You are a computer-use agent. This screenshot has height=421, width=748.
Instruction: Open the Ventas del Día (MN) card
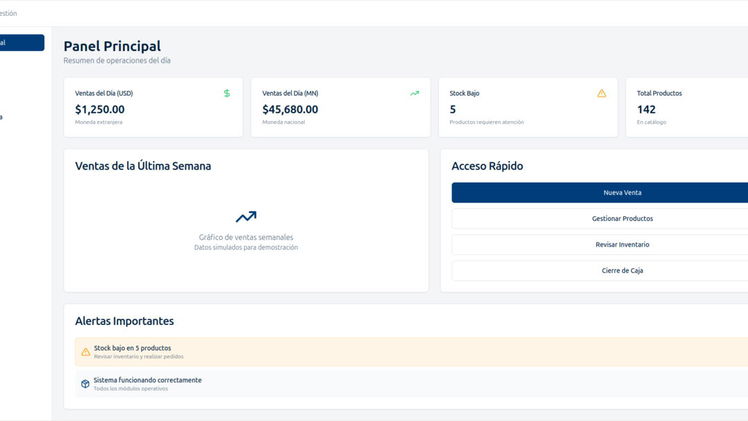341,107
